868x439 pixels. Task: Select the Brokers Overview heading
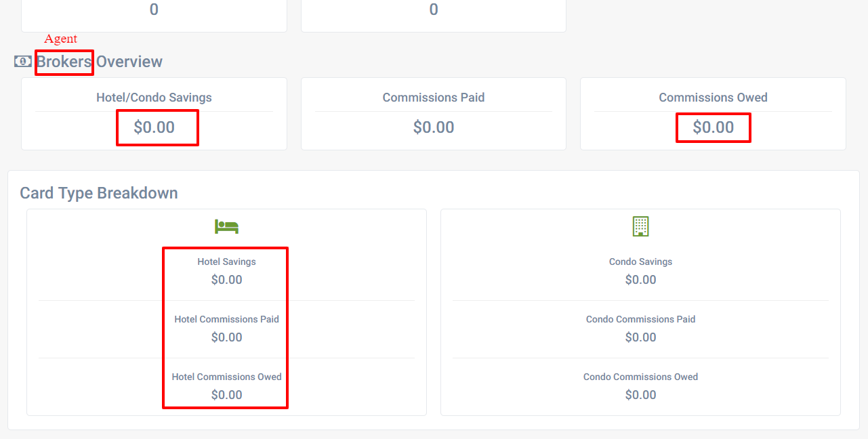point(98,62)
